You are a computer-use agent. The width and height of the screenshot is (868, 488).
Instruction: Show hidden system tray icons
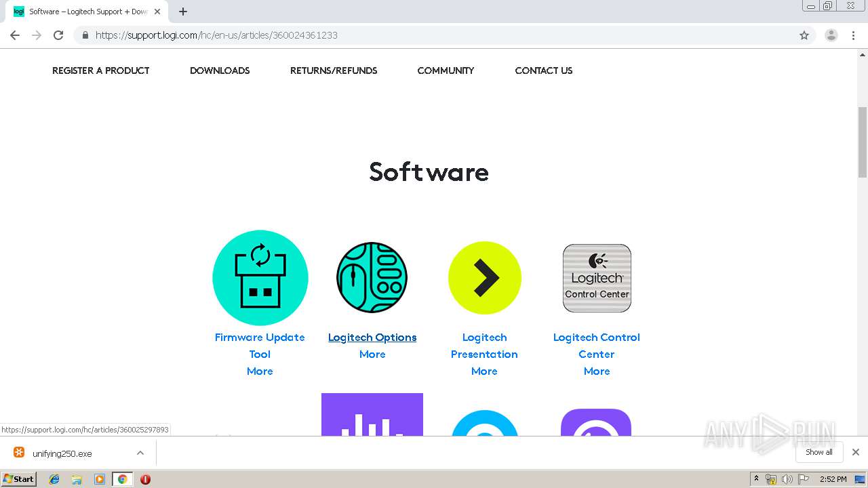coord(757,479)
